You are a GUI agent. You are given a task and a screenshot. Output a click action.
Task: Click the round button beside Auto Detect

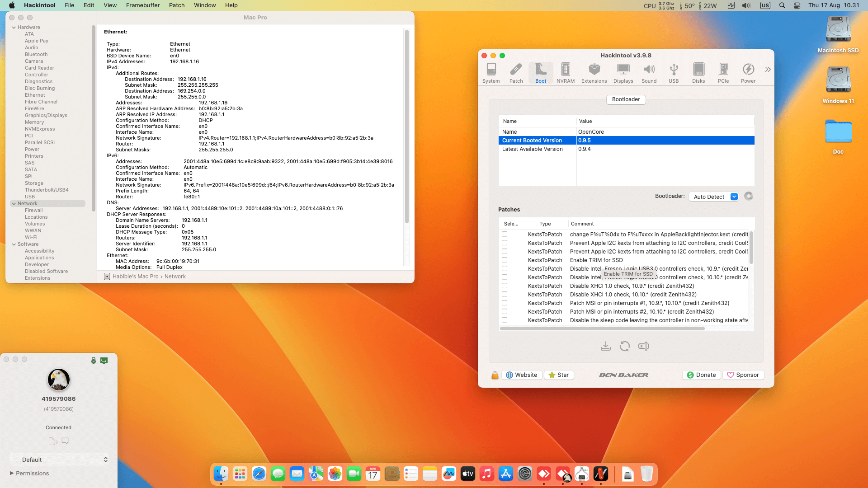coord(749,196)
